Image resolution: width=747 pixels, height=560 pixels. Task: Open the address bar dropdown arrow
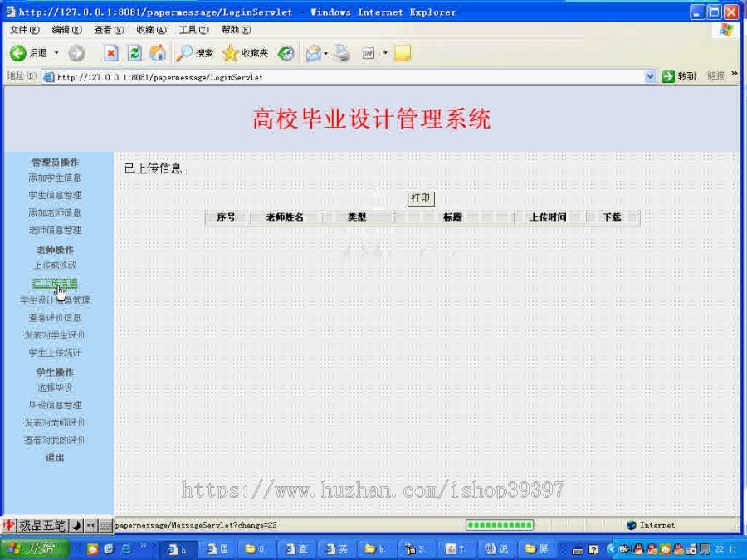pos(650,76)
